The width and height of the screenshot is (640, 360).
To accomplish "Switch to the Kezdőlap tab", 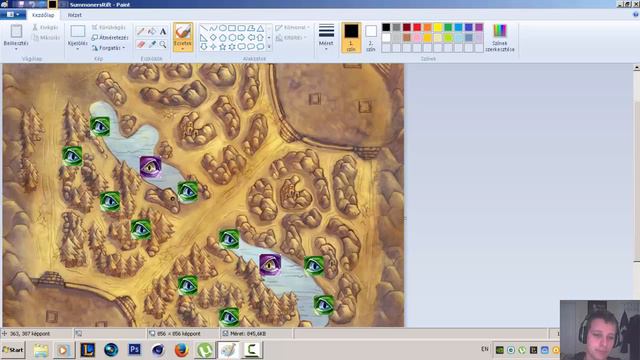I will click(43, 15).
